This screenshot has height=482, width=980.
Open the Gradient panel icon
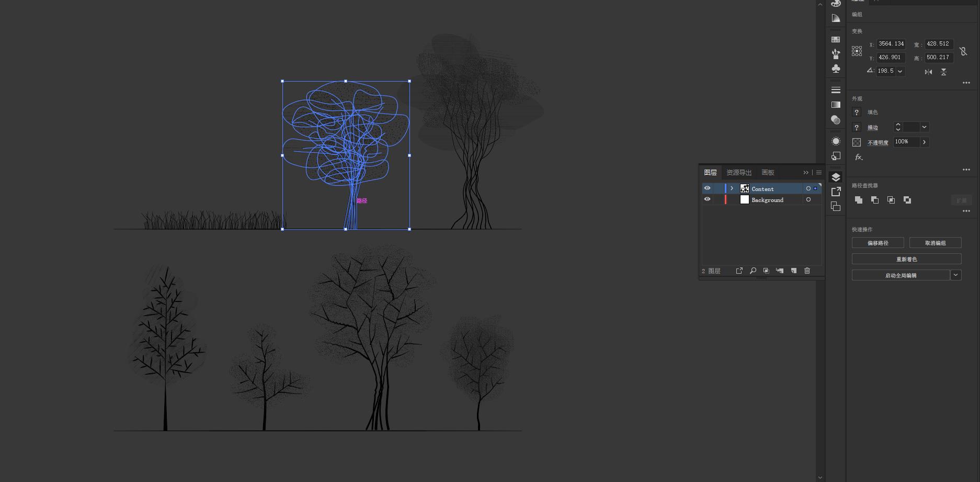(836, 105)
